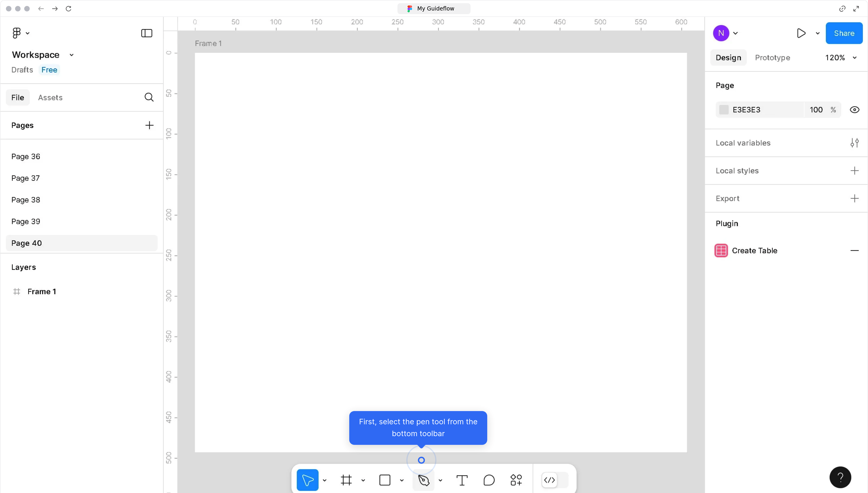
Task: Run the prototype with the Play button
Action: [x=802, y=33]
